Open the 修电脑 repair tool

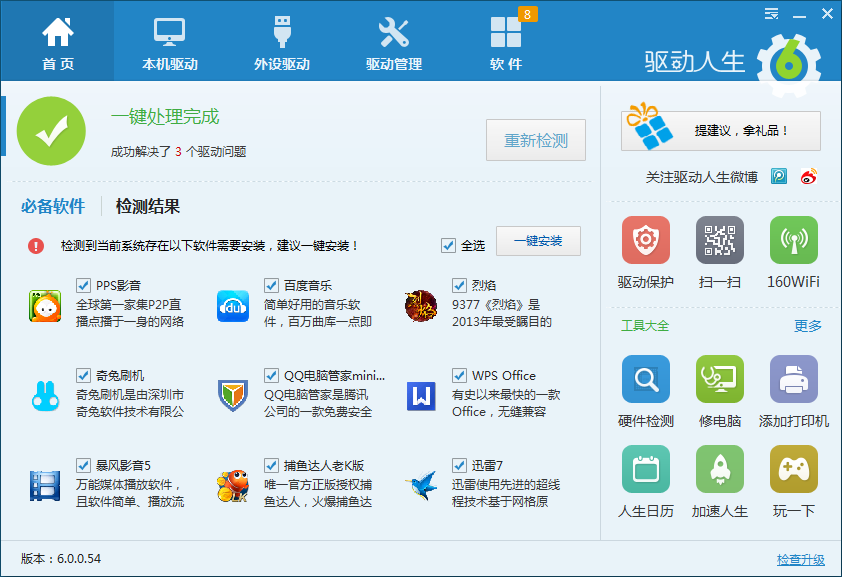click(720, 379)
